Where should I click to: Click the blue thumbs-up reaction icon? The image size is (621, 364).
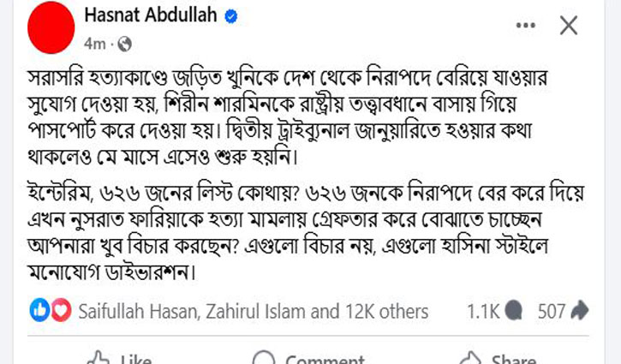pyautogui.click(x=39, y=311)
